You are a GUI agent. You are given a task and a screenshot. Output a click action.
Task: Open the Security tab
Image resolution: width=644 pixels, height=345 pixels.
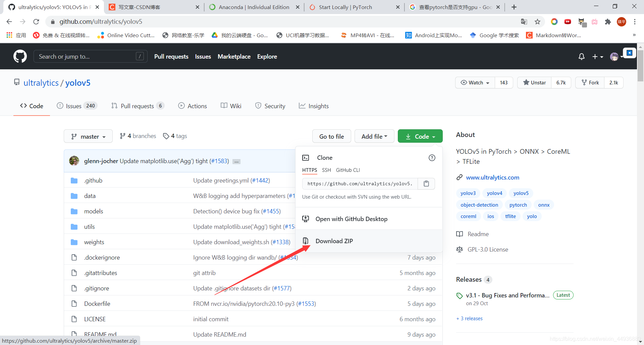pyautogui.click(x=270, y=106)
